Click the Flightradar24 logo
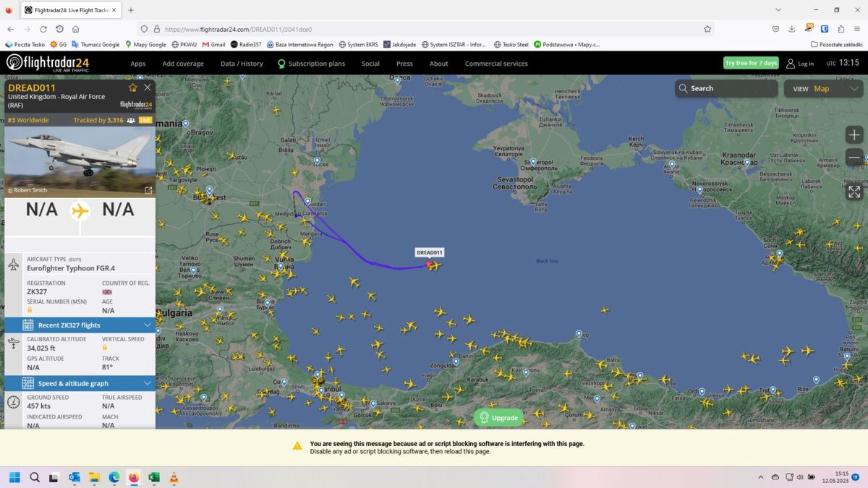 point(48,63)
